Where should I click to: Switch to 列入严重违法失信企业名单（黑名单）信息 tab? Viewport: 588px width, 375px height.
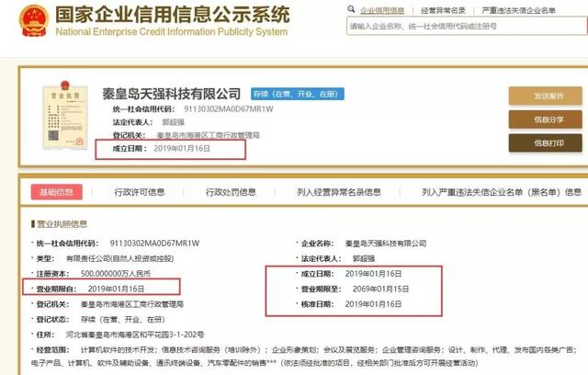pos(502,192)
